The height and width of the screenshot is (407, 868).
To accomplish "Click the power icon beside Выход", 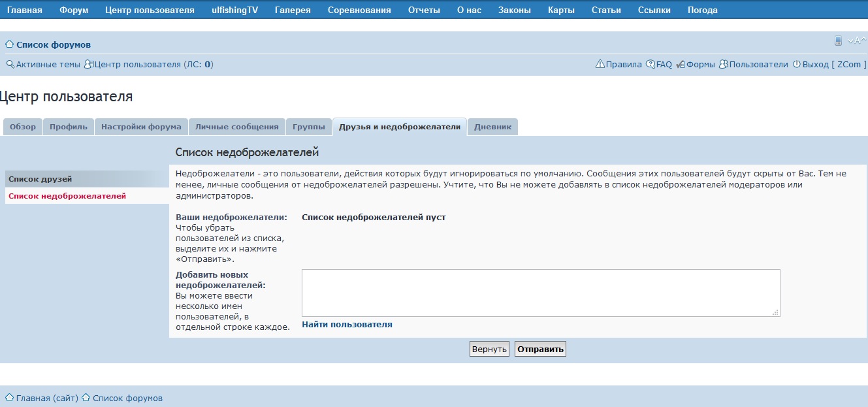I will click(x=796, y=64).
